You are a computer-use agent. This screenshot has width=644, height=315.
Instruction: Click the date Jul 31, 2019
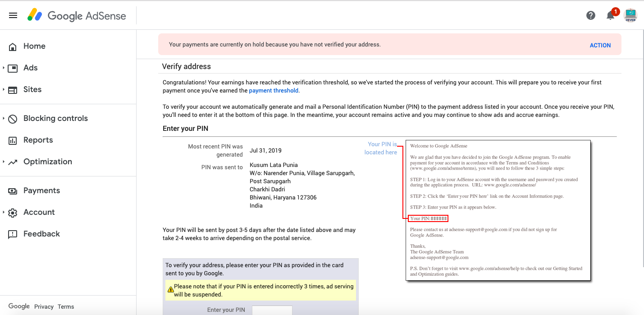(x=265, y=151)
